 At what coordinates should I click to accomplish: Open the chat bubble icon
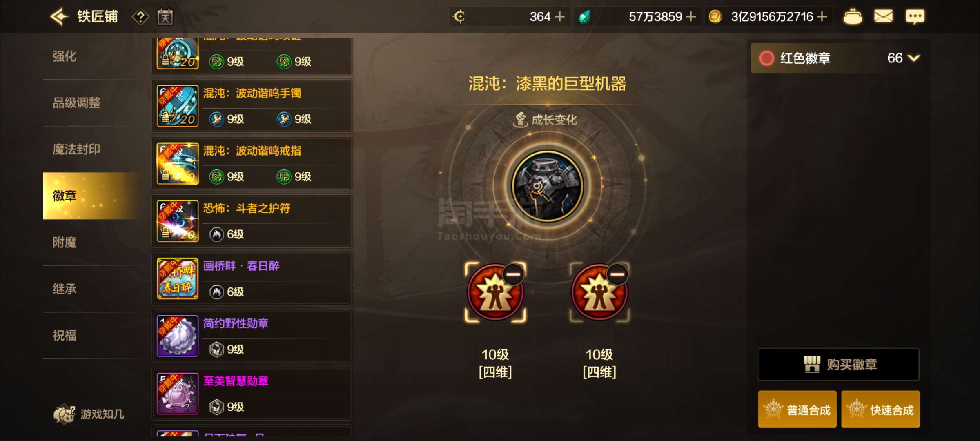pyautogui.click(x=915, y=17)
